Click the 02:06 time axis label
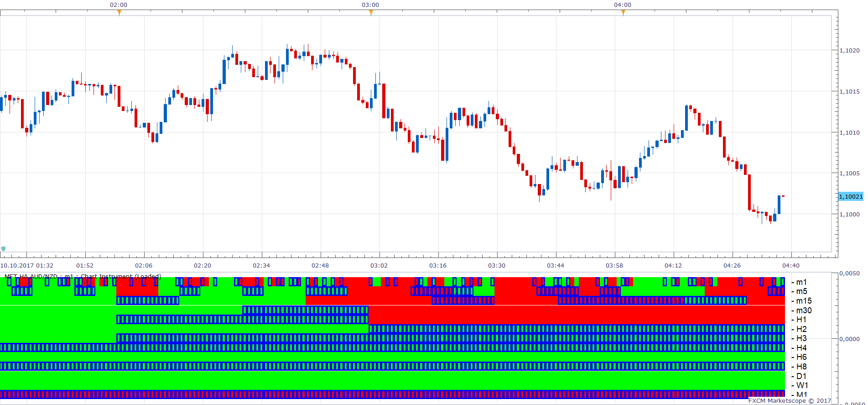The width and height of the screenshot is (868, 405). (x=144, y=266)
